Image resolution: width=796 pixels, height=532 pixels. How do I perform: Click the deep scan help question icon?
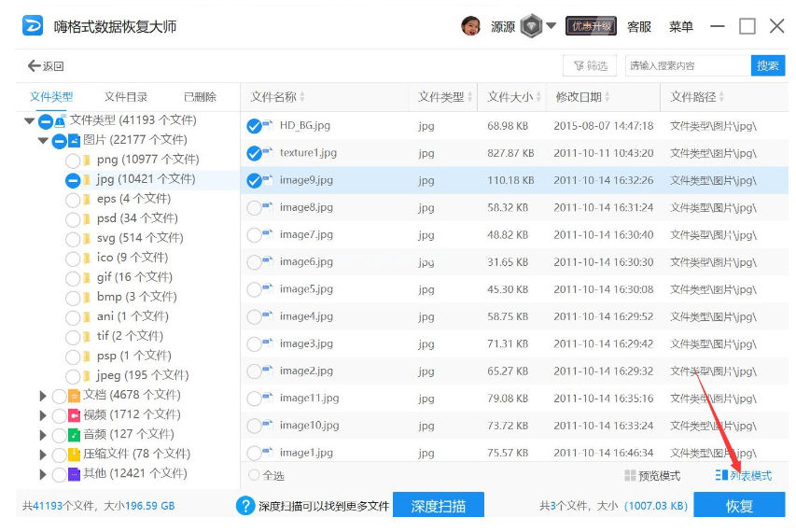click(x=245, y=506)
